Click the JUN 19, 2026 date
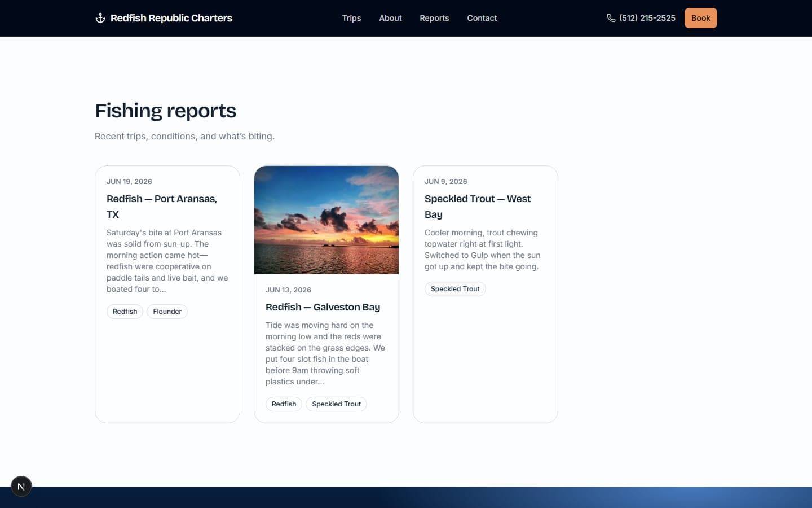The height and width of the screenshot is (508, 812). click(129, 182)
